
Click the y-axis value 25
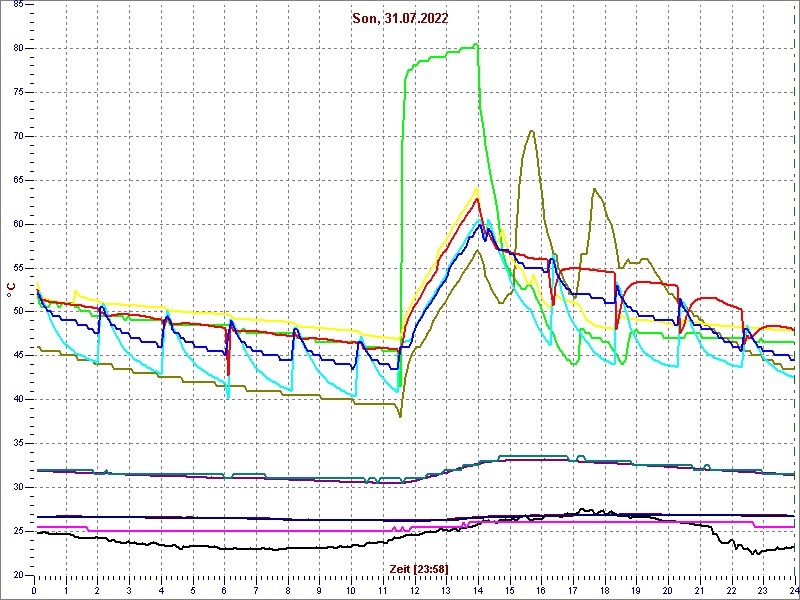pos(17,532)
